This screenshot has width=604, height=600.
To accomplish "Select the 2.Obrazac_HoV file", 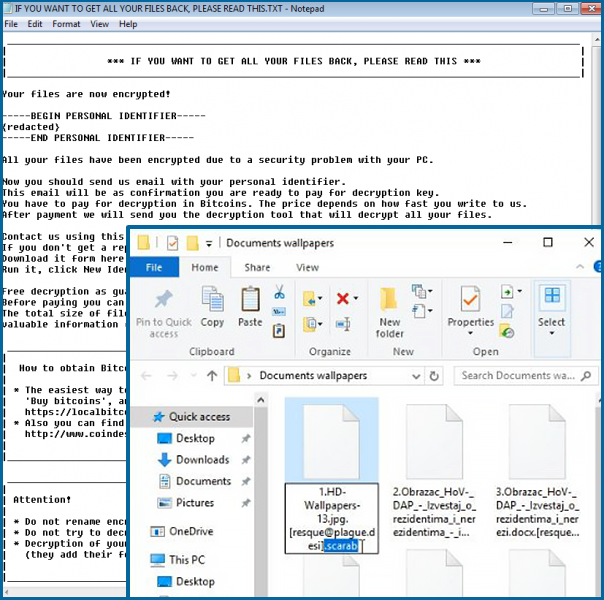I will click(x=434, y=471).
